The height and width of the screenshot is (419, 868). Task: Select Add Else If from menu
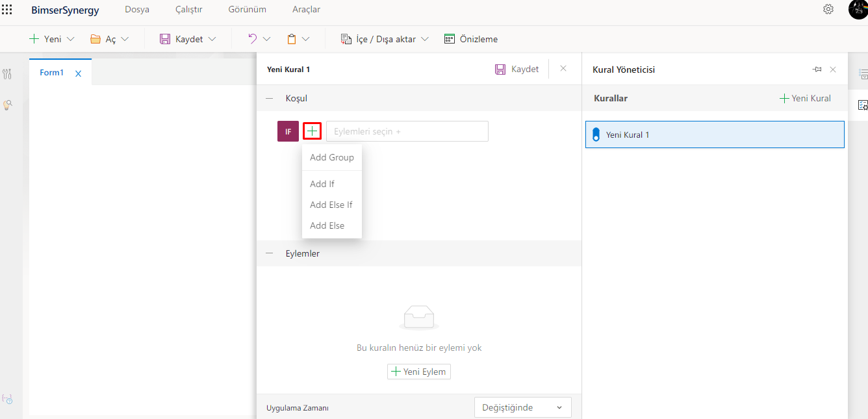click(x=331, y=205)
